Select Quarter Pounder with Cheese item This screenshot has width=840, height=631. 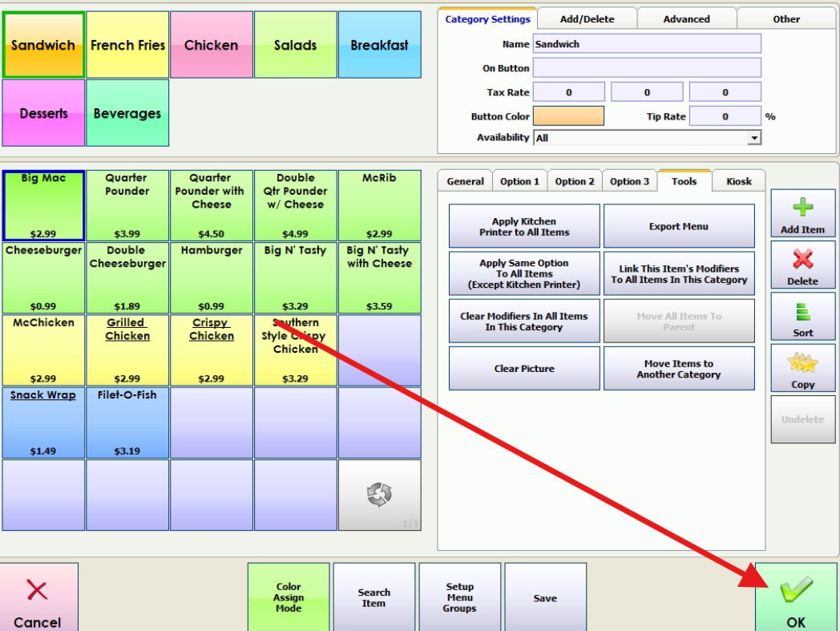click(212, 206)
